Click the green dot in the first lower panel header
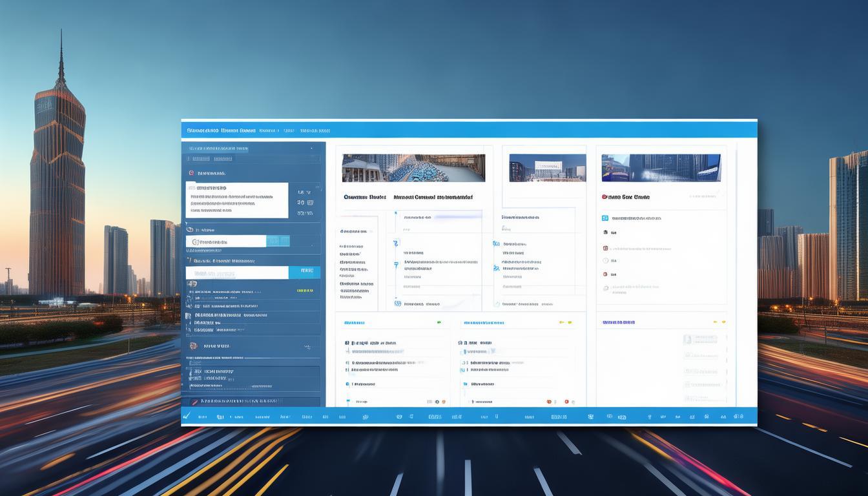This screenshot has height=496, width=868. [x=439, y=322]
